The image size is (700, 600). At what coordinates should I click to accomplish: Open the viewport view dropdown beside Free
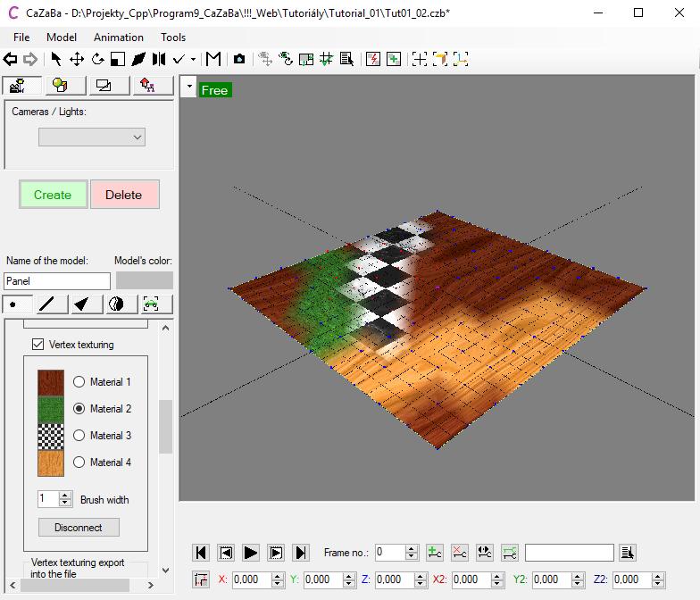pos(188,88)
